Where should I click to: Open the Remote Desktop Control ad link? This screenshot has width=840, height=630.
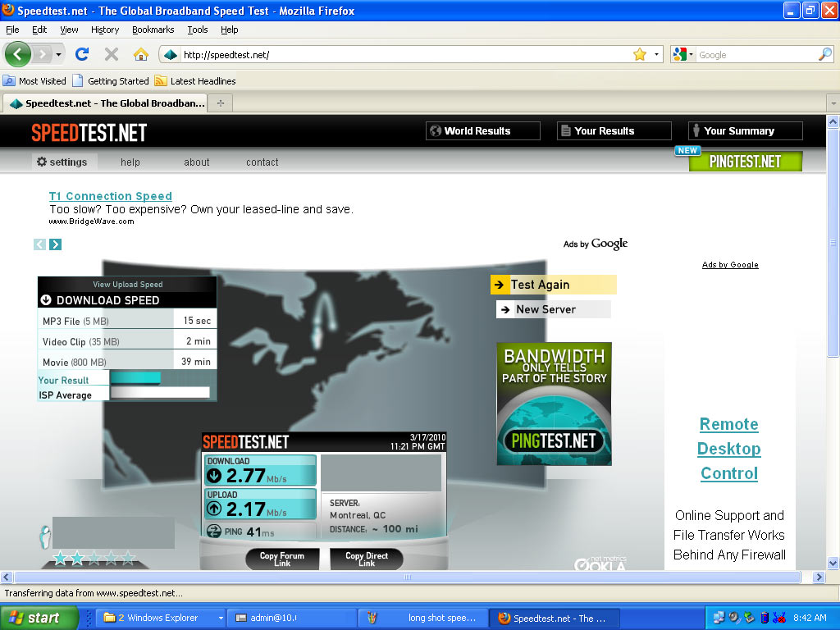[x=729, y=449]
